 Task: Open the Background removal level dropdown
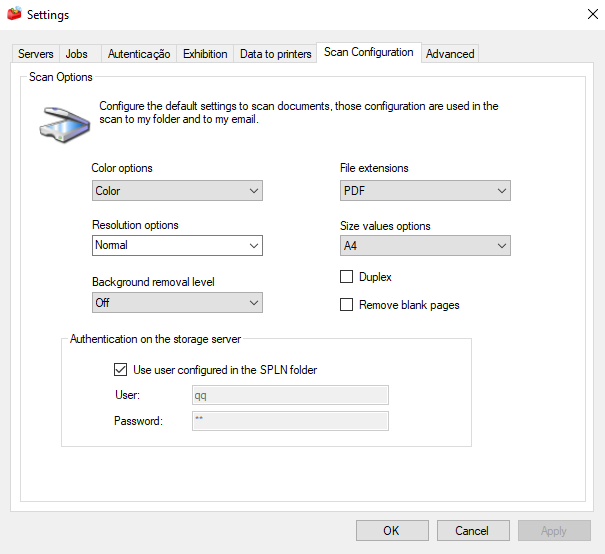coord(177,302)
